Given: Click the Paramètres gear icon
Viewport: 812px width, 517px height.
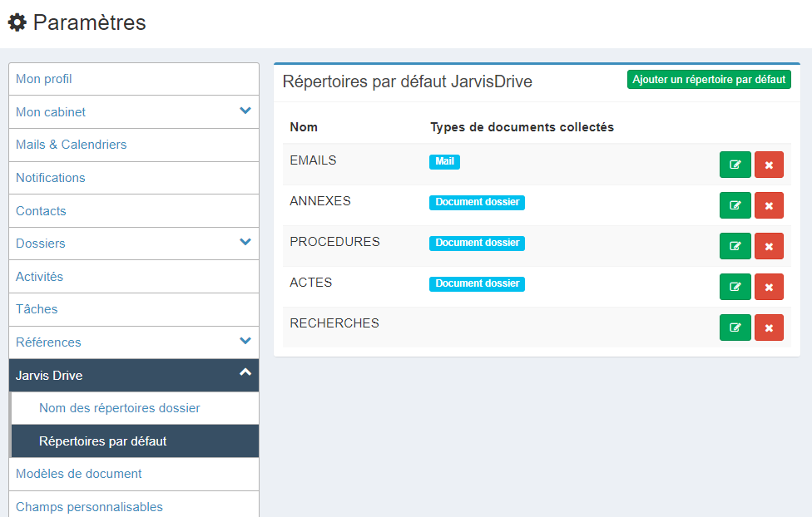Looking at the screenshot, I should [17, 22].
